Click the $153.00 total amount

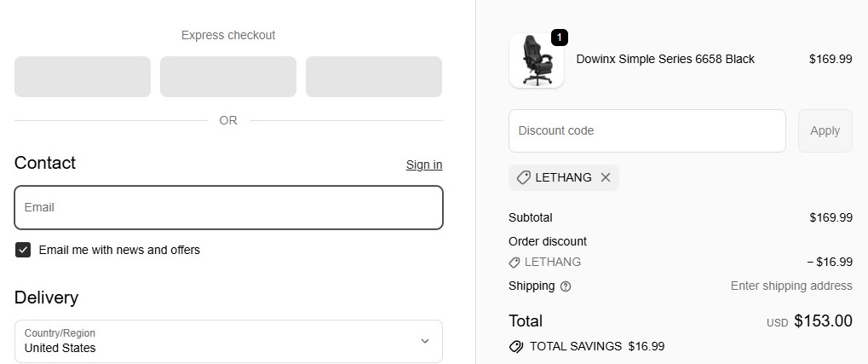point(823,321)
